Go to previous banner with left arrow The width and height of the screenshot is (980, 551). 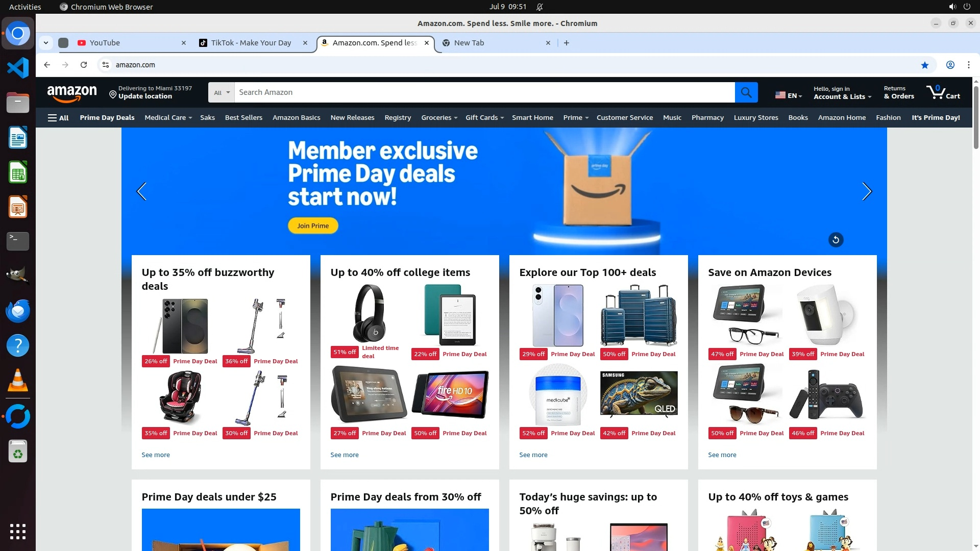point(142,191)
